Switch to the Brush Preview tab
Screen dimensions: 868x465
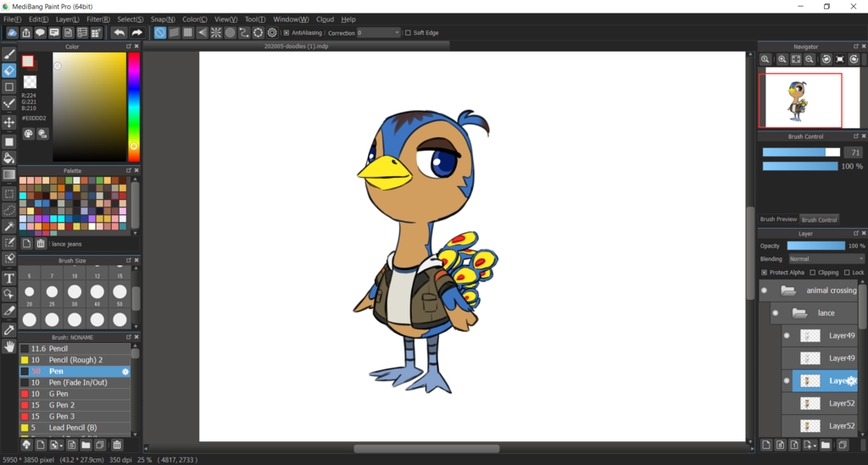click(x=778, y=219)
